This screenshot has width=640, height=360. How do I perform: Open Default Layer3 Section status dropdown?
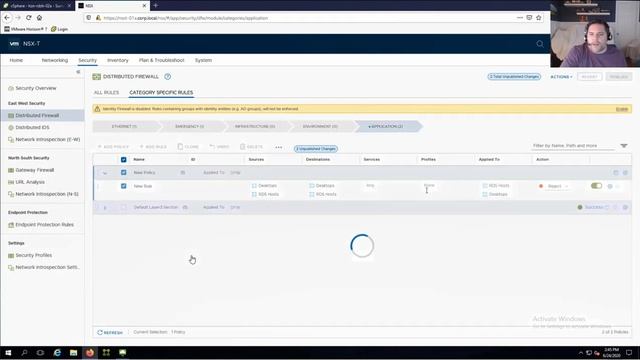[x=593, y=207]
